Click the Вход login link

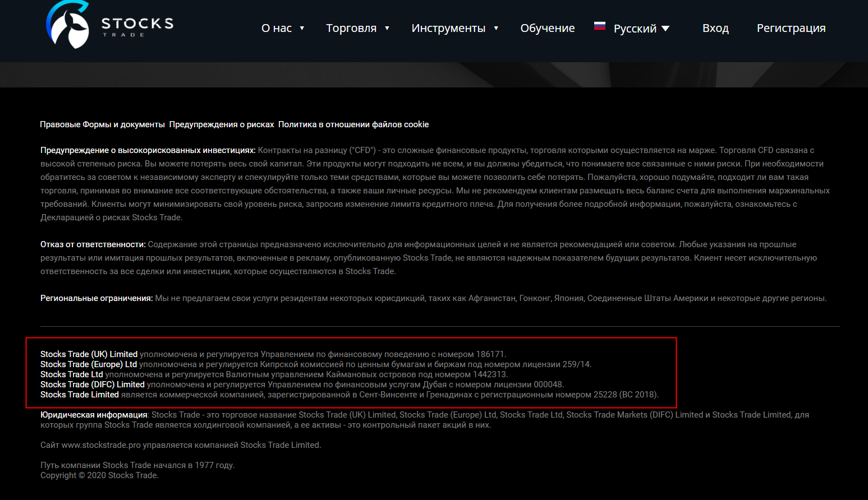coord(715,28)
